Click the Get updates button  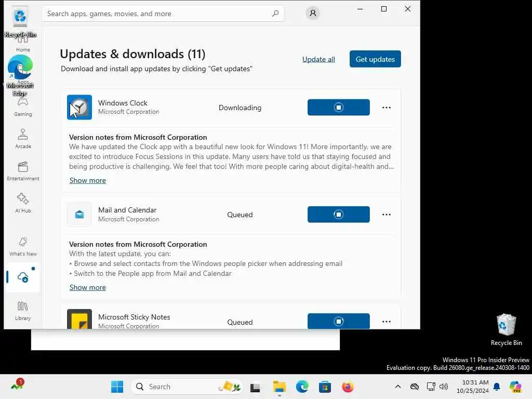pos(375,59)
